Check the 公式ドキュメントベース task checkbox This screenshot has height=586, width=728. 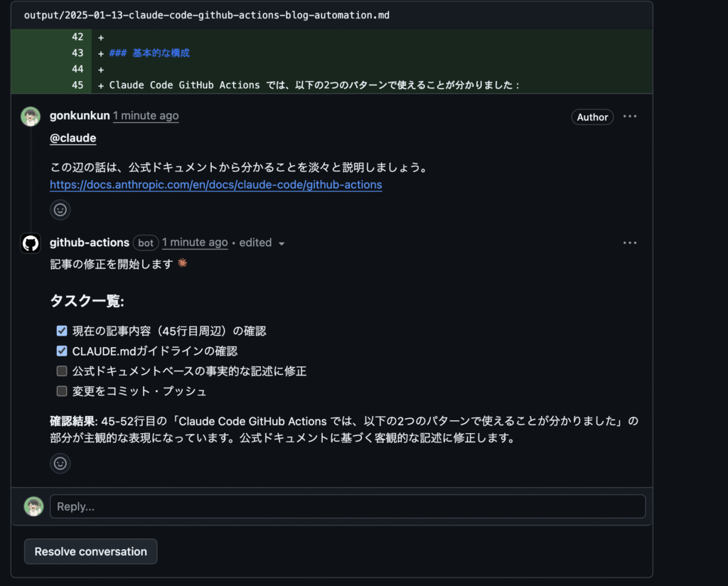tap(62, 371)
